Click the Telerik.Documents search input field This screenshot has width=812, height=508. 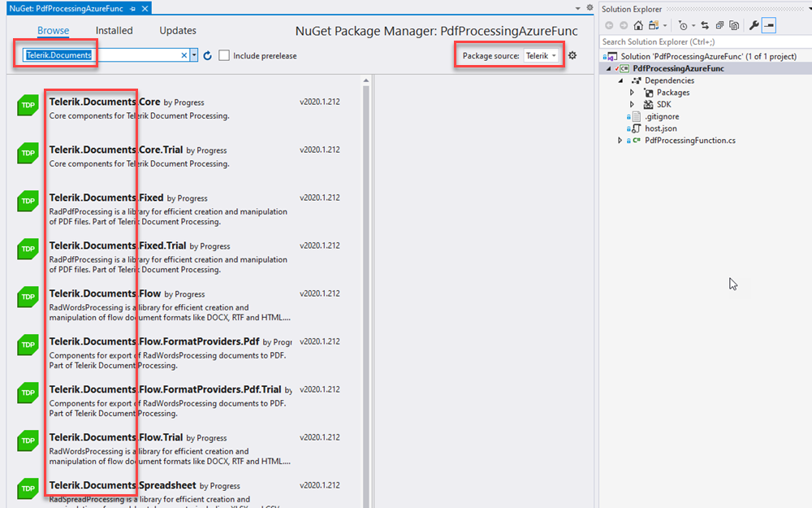pos(106,55)
